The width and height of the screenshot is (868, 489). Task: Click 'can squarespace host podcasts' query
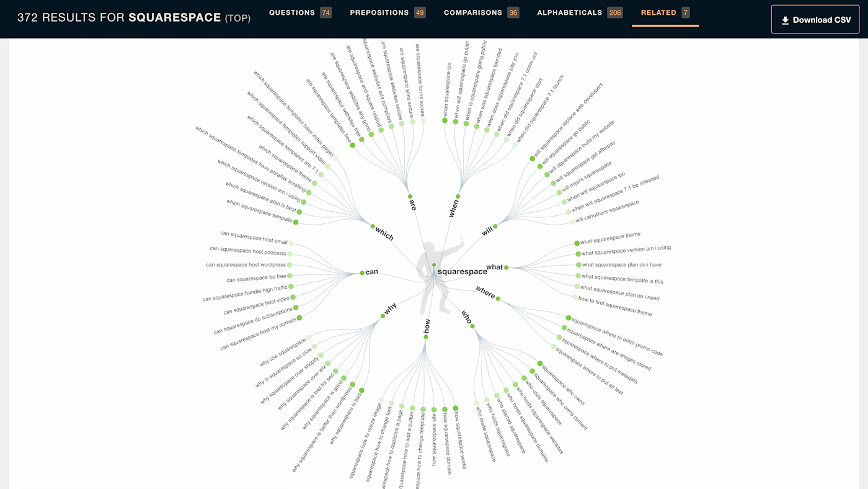(x=248, y=251)
